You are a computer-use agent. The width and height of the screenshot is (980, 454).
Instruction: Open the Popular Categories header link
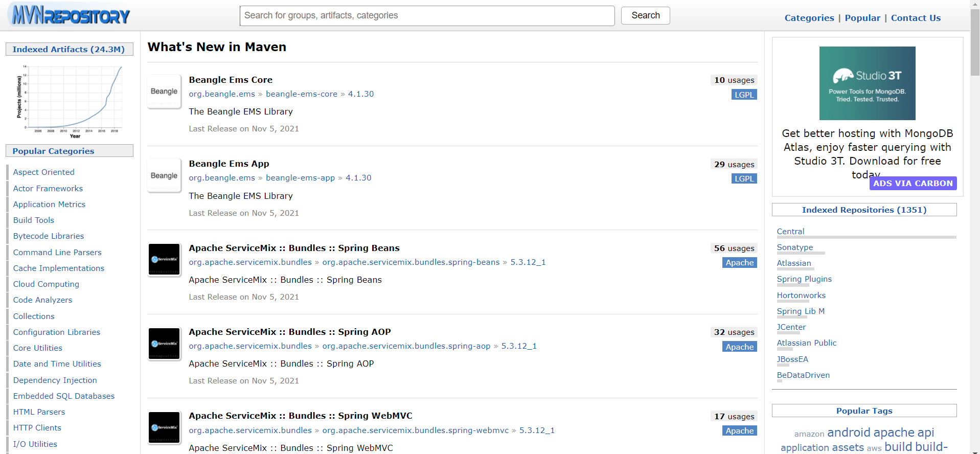point(53,151)
